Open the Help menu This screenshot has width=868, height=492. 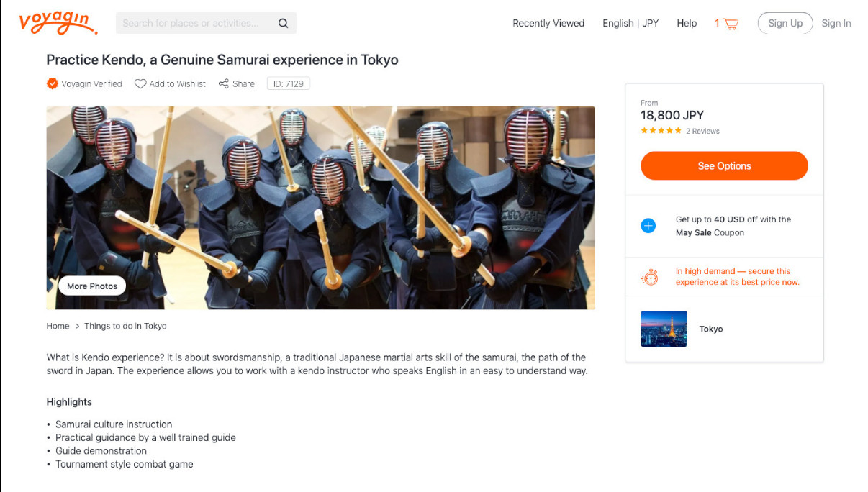tap(687, 22)
